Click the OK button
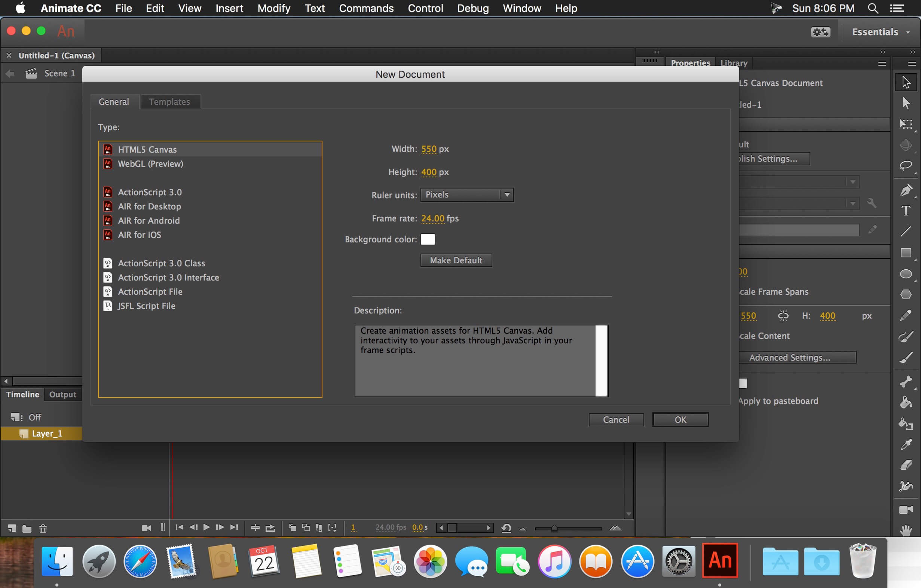This screenshot has width=921, height=588. pos(680,419)
